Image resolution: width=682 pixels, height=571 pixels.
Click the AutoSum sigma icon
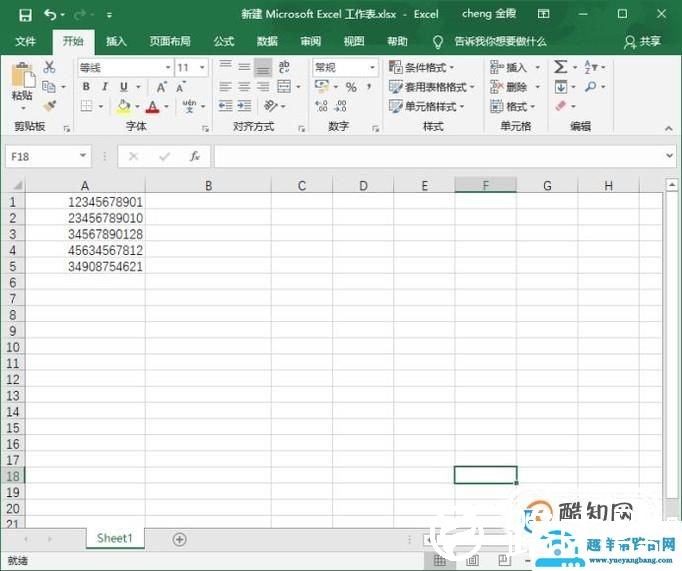pos(560,67)
